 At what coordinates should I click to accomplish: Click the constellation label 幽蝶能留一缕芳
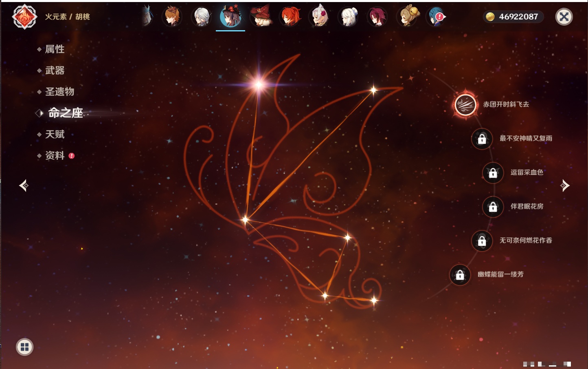500,274
